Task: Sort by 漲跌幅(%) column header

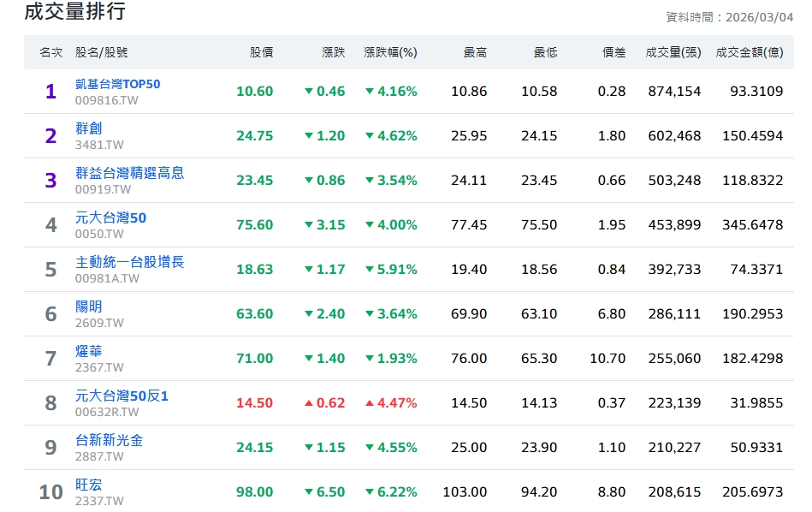Action: click(x=390, y=52)
